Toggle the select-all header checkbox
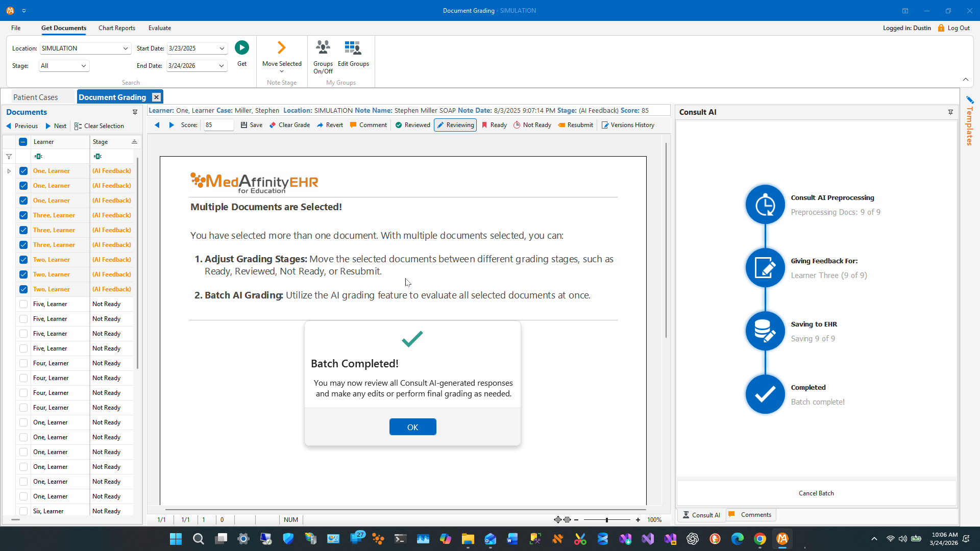This screenshot has width=980, height=551. [x=23, y=142]
